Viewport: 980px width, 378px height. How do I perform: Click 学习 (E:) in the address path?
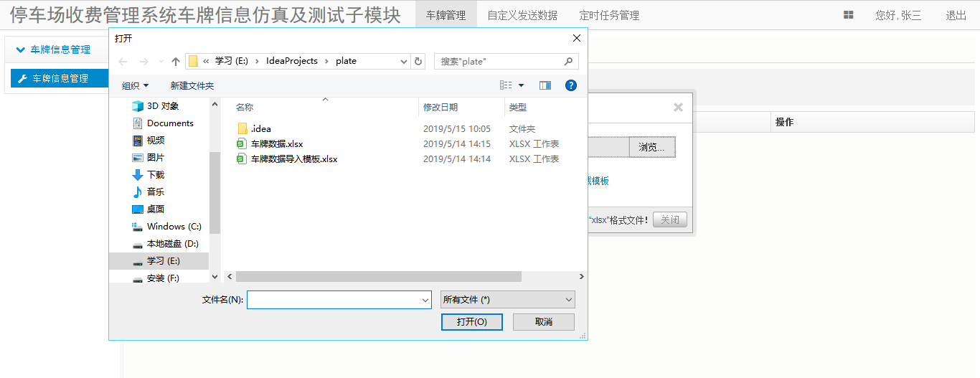point(231,62)
